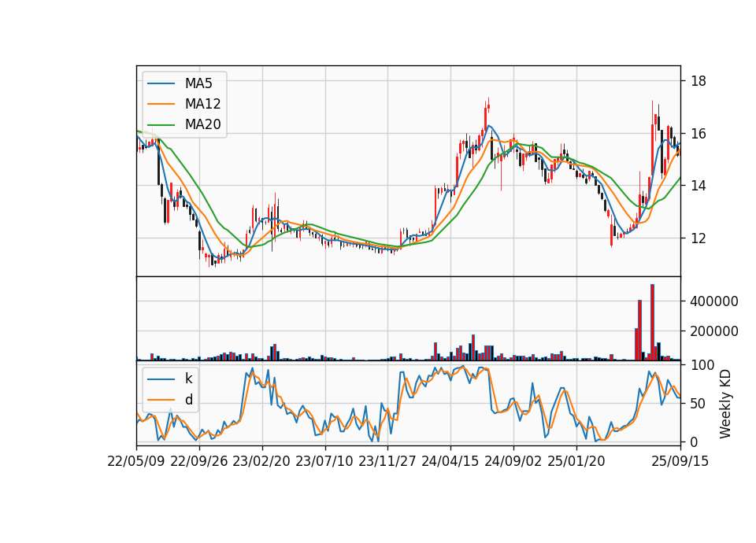Click the 23/11/27 date tick label
The height and width of the screenshot is (543, 756).
(x=387, y=462)
